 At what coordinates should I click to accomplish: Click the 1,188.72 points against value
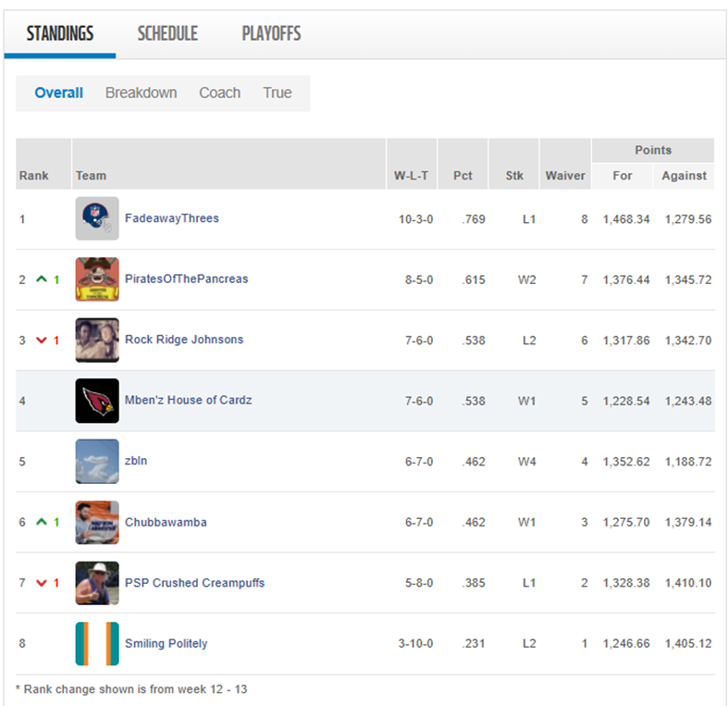click(x=688, y=462)
